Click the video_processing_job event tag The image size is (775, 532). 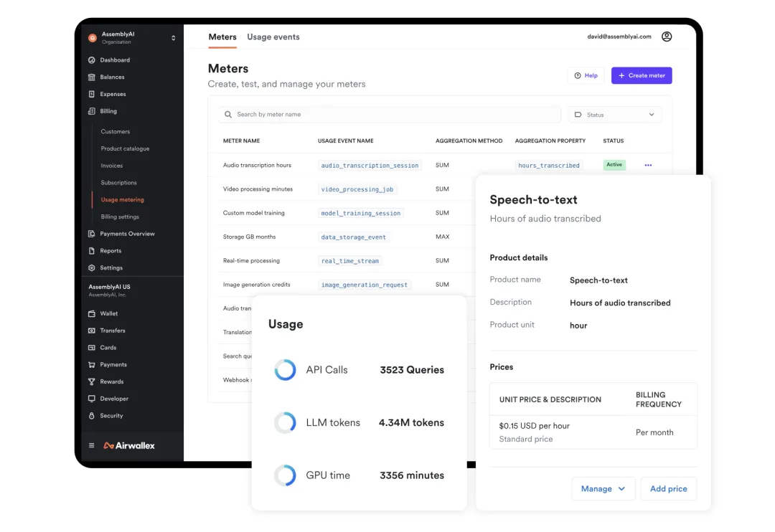[x=357, y=189]
